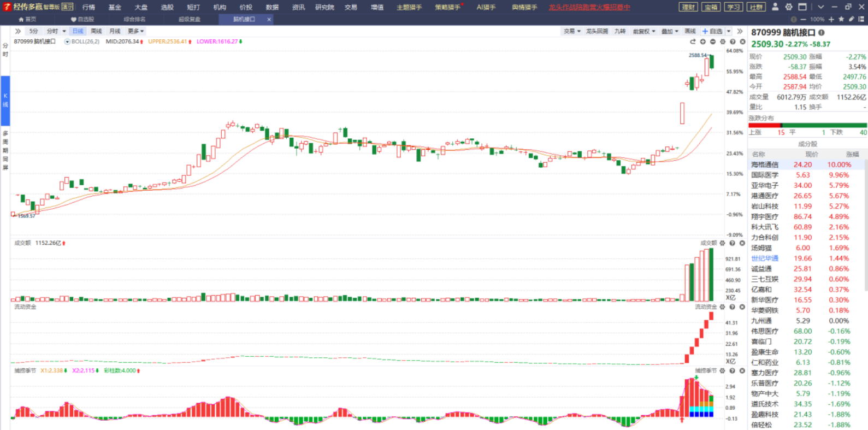Screen dimensions: 868x430
Task: Click the zoom-out minus icon above the K-line chart
Action: [x=713, y=42]
